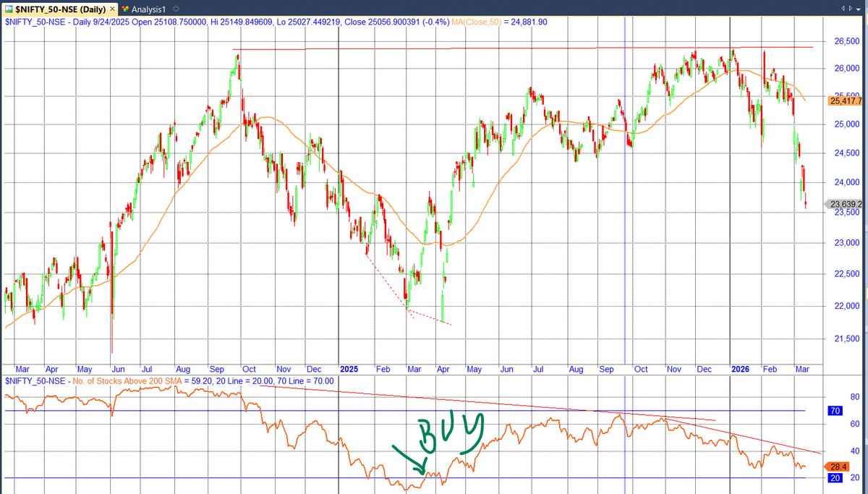Click the 2026 year label on the time axis
Image resolution: width=868 pixels, height=494 pixels.
coord(739,368)
